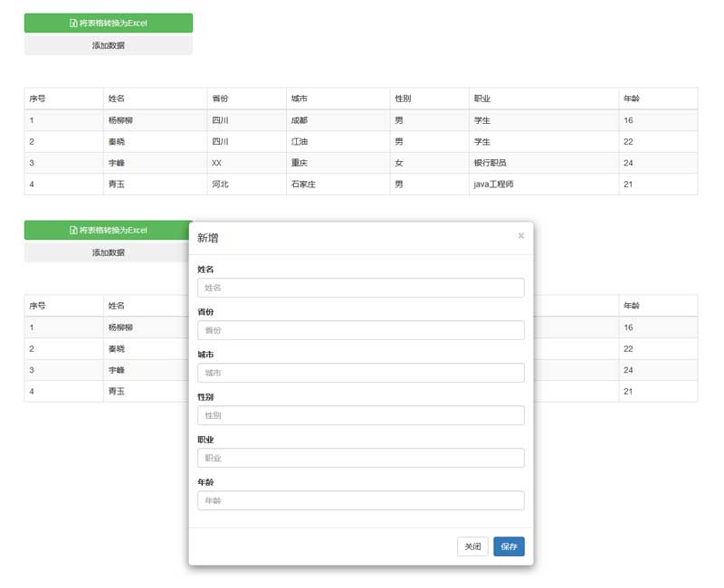The height and width of the screenshot is (588, 724).
Task: Close the 新增 dialog with the X
Action: [x=521, y=236]
